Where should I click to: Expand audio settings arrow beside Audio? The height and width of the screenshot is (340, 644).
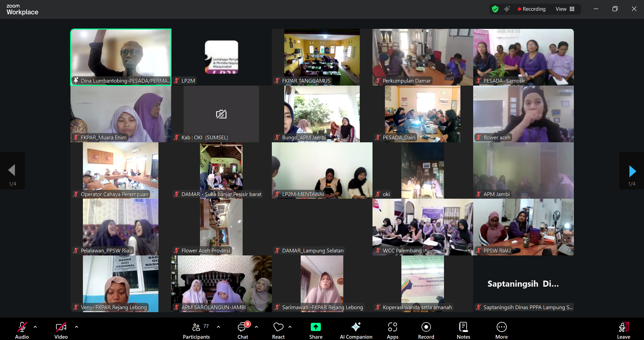pyautogui.click(x=35, y=327)
